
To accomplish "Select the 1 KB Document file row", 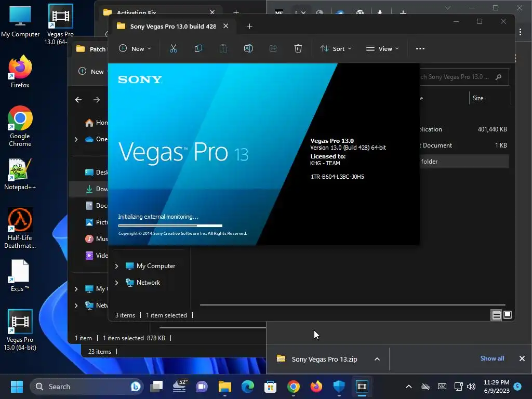I will pos(464,145).
